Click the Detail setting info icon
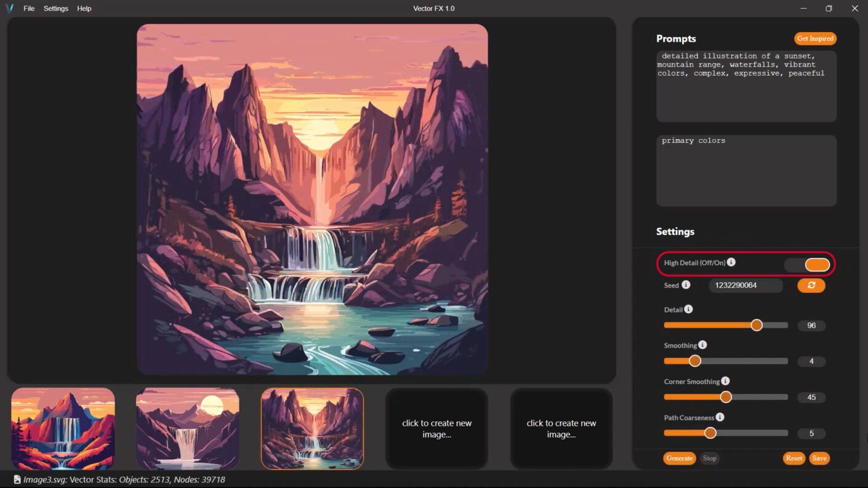Screen dimensions: 868x488 (688, 308)
